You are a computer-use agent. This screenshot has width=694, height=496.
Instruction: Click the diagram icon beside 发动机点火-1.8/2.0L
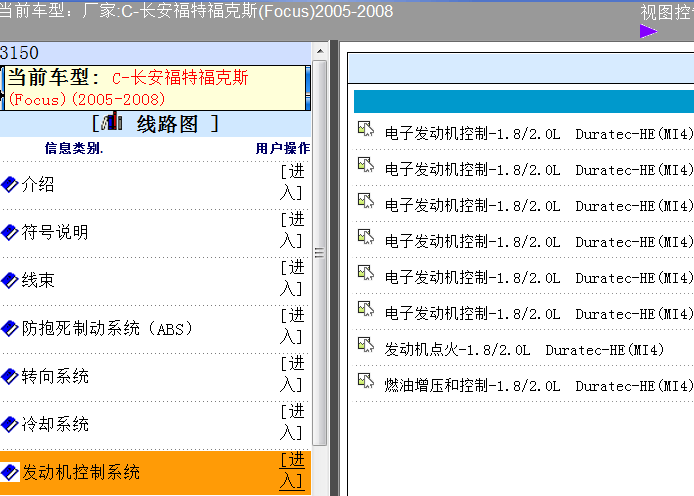(x=366, y=345)
